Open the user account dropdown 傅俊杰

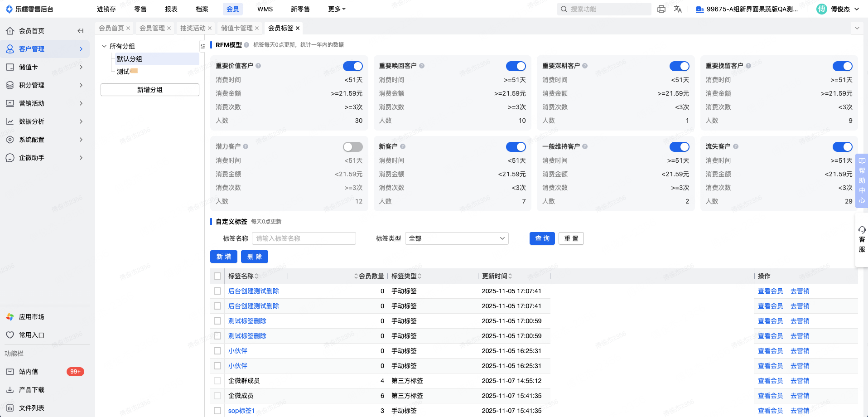coord(838,9)
